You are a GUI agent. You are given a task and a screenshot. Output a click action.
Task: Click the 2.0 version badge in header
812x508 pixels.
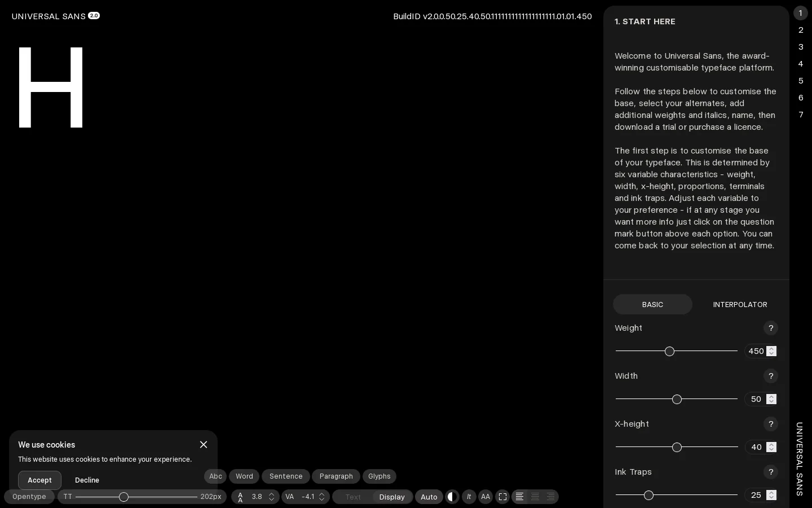94,16
